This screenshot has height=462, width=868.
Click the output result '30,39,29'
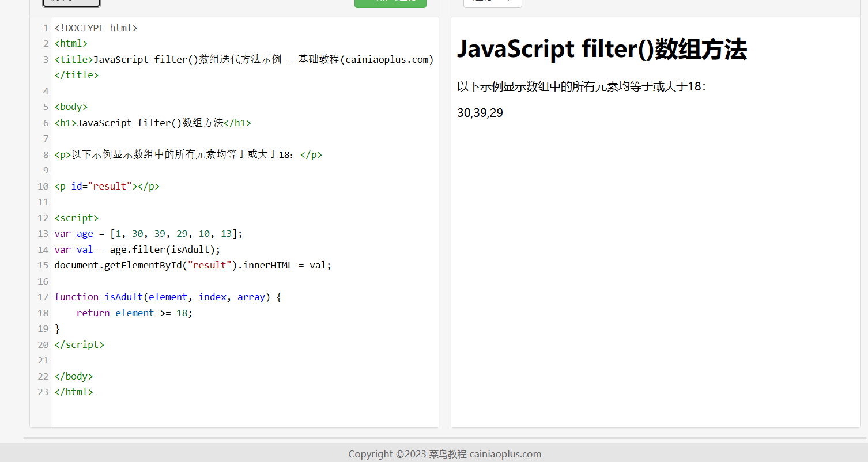click(480, 113)
